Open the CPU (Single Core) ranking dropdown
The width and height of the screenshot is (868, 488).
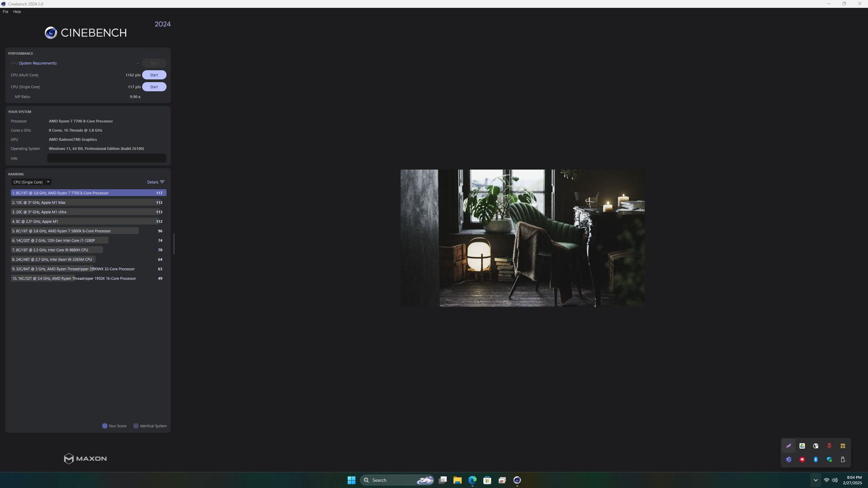[x=31, y=182]
